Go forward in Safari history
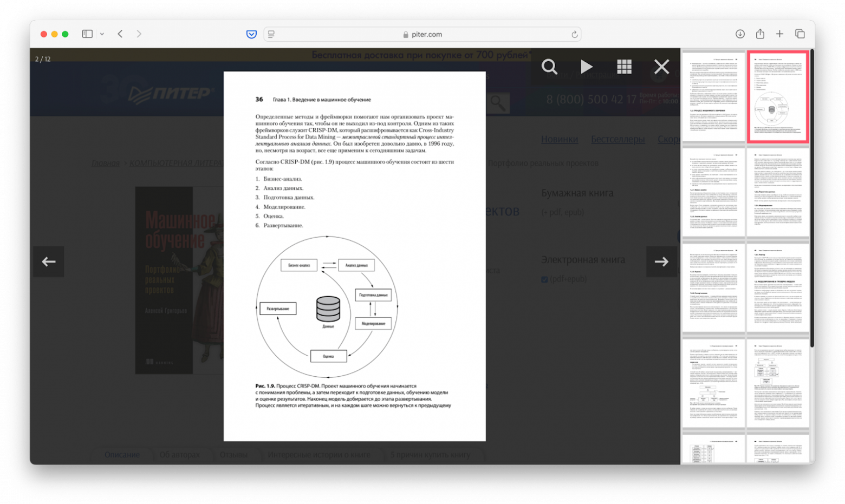 139,34
